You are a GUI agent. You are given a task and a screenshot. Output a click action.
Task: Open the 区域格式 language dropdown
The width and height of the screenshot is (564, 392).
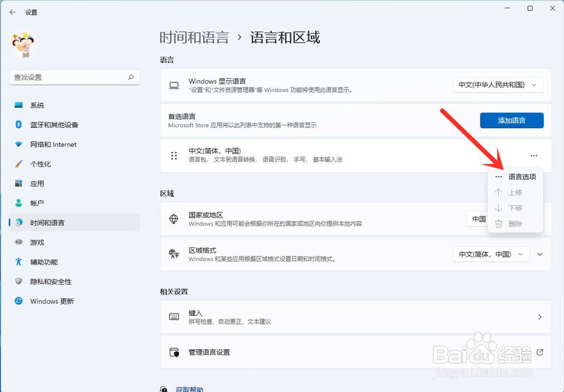coord(491,254)
